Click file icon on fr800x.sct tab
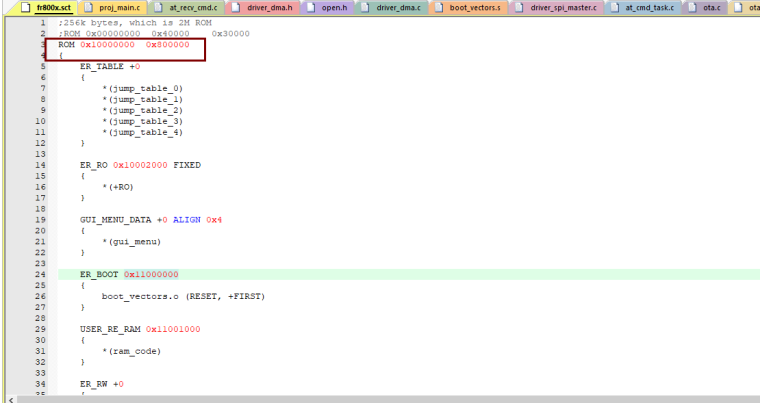The width and height of the screenshot is (760, 403). point(26,7)
